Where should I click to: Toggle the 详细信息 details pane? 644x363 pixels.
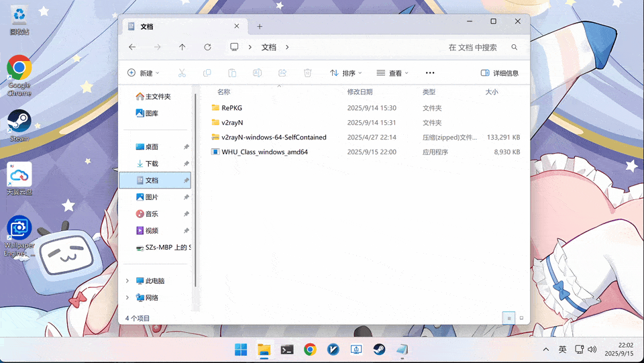[x=499, y=73]
